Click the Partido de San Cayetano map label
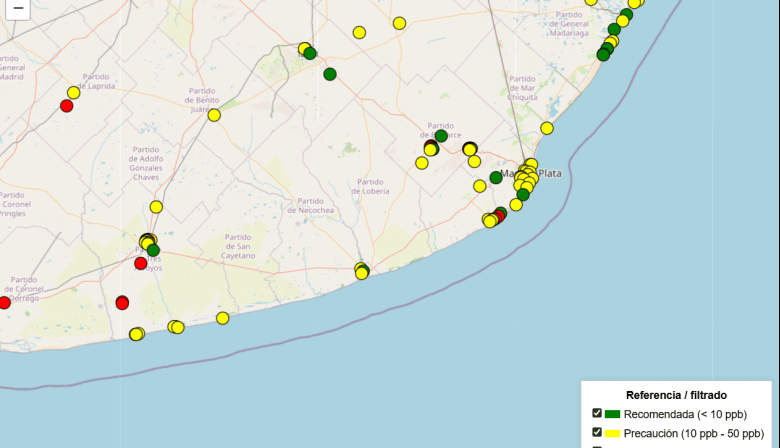Viewport: 780px width, 448px height. pos(238,247)
